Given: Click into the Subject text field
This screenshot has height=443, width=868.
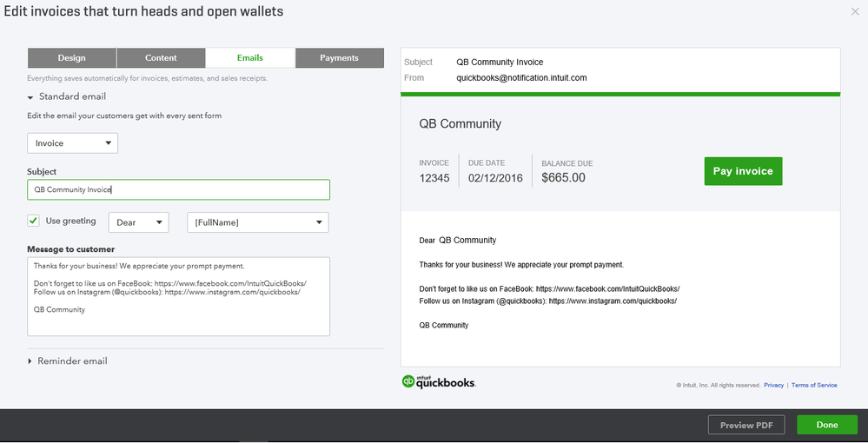Looking at the screenshot, I should (178, 189).
